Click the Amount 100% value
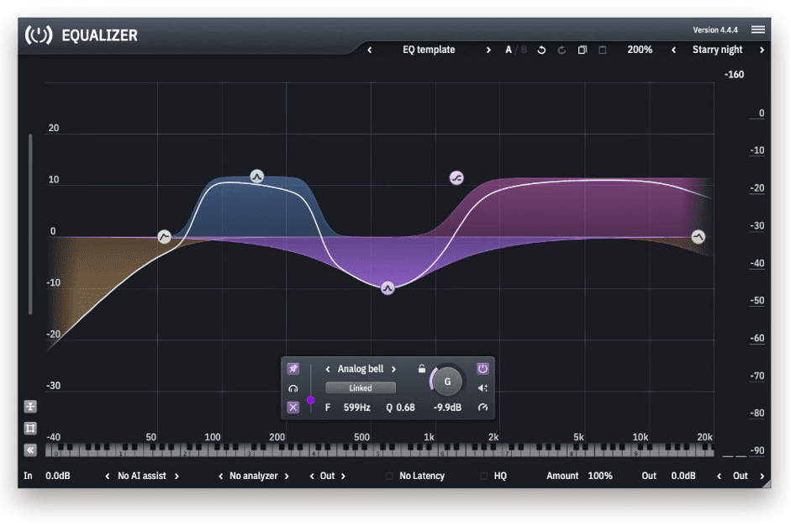791x532 pixels. 600,476
